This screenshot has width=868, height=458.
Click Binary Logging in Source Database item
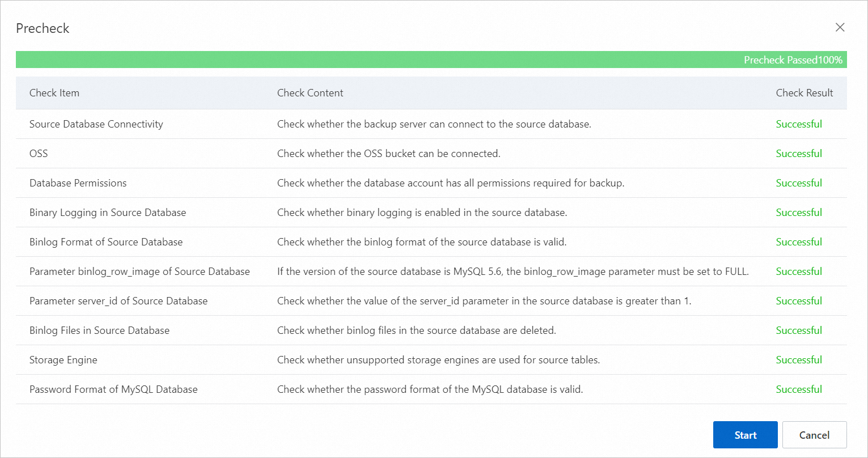point(108,213)
